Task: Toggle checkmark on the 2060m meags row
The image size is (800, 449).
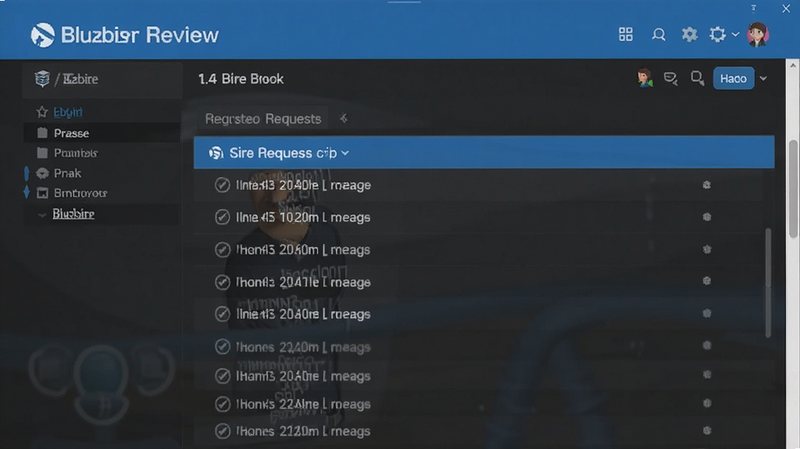Action: 222,250
